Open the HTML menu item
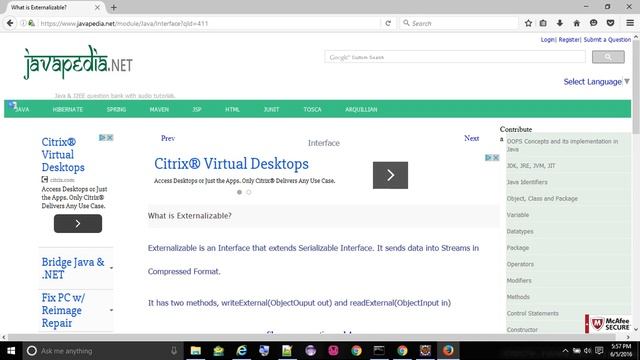This screenshot has height=360, width=640. [x=232, y=109]
